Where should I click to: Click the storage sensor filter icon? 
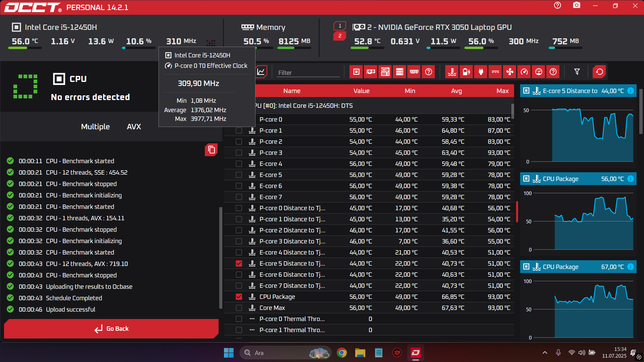(400, 72)
